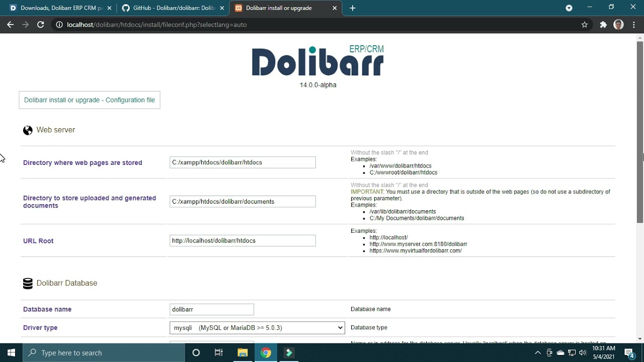The height and width of the screenshot is (362, 644).
Task: Click the scrollbar down arrow
Action: pyautogui.click(x=640, y=339)
